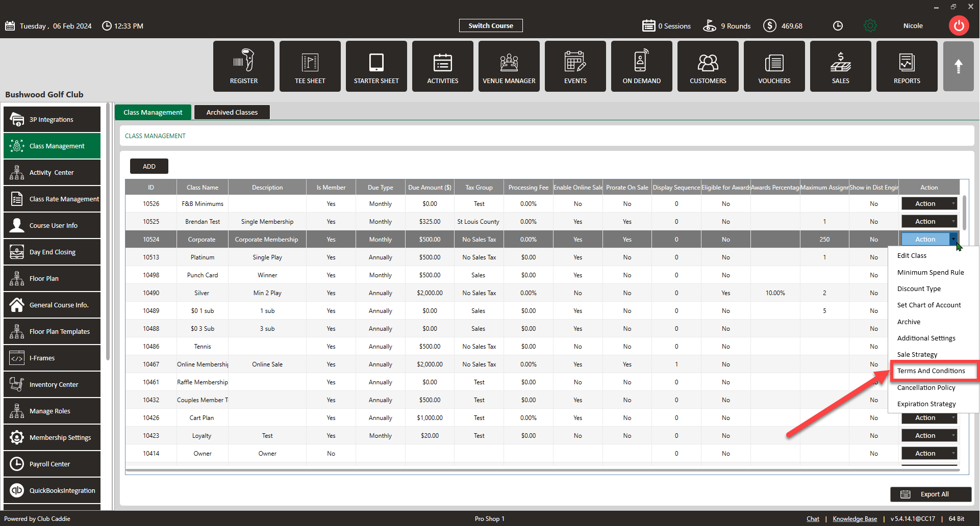Click the Export All button
The height and width of the screenshot is (526, 980).
tap(931, 494)
